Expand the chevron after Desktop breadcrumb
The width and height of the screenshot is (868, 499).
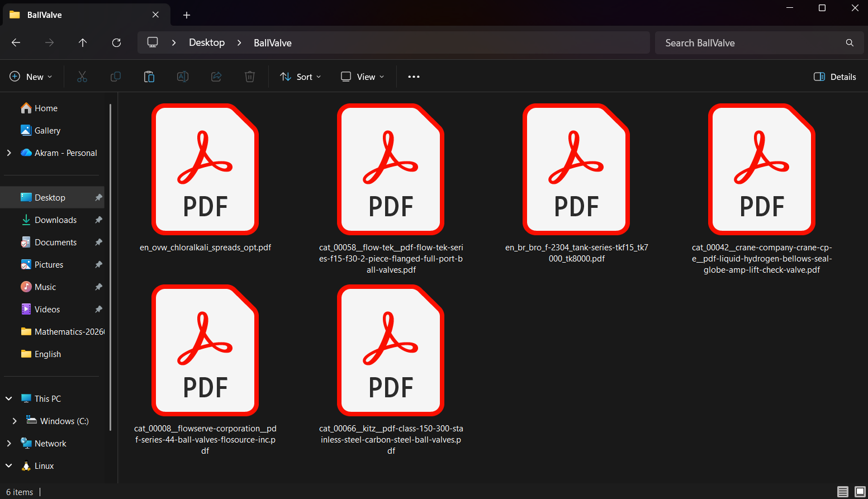click(x=239, y=42)
